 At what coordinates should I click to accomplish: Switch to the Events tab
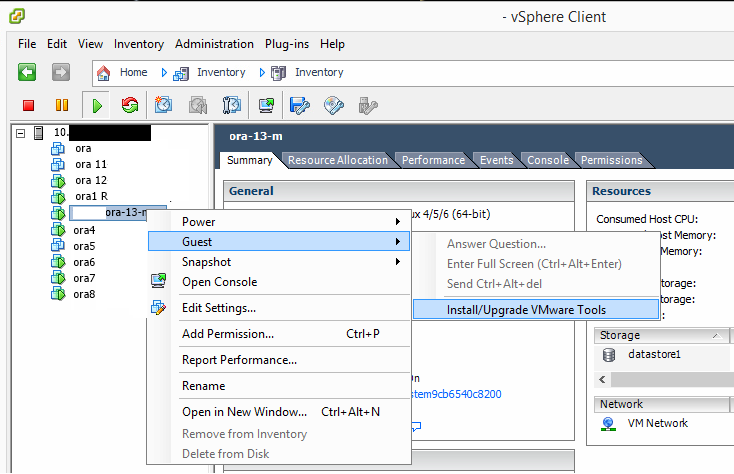coord(496,160)
